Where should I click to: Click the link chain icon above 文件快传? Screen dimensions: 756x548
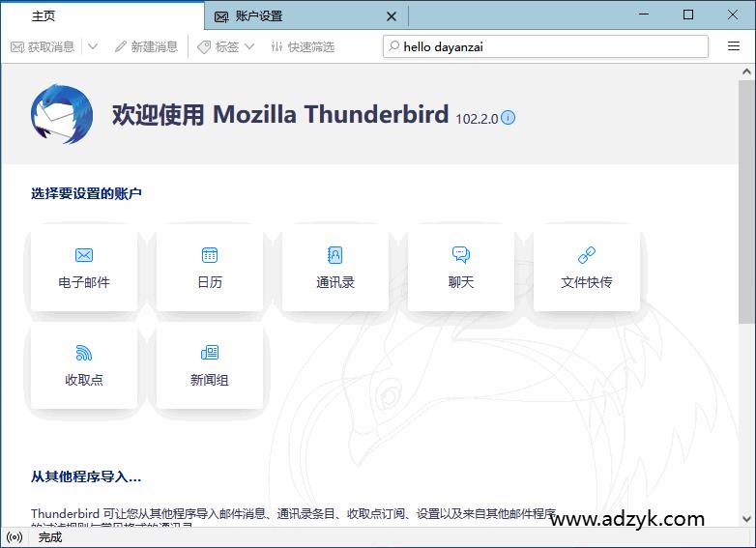click(x=587, y=255)
